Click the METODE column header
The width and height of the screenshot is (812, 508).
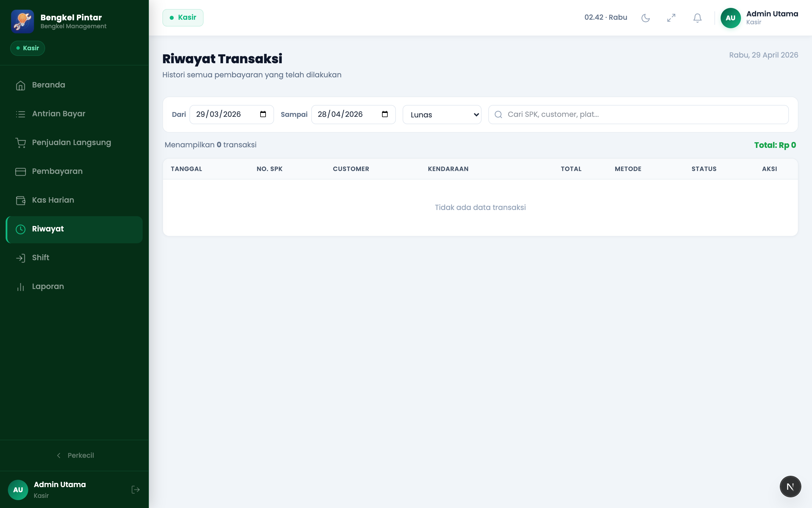click(x=628, y=169)
